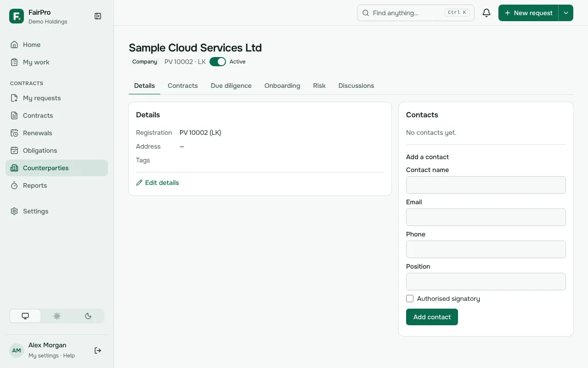Click the FairPro logo icon

point(17,16)
